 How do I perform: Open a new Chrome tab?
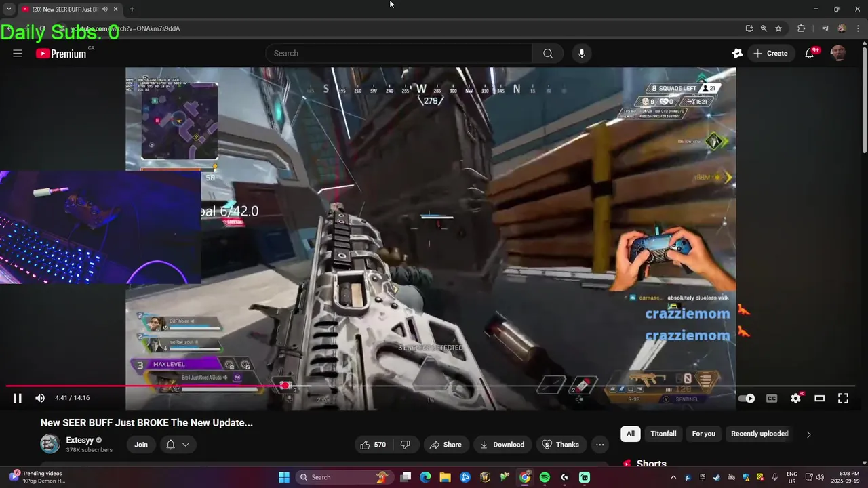point(132,9)
